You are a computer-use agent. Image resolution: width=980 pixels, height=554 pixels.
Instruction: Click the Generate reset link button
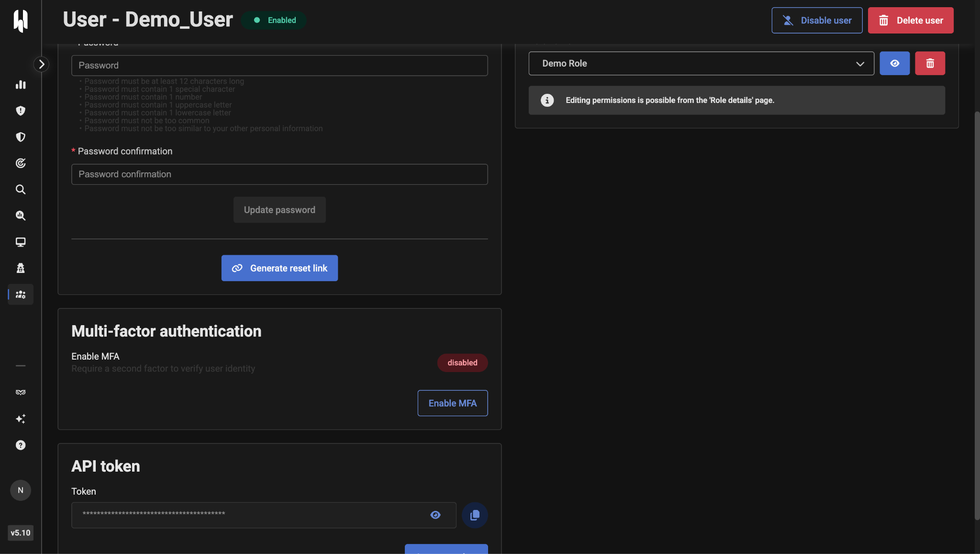pyautogui.click(x=279, y=268)
